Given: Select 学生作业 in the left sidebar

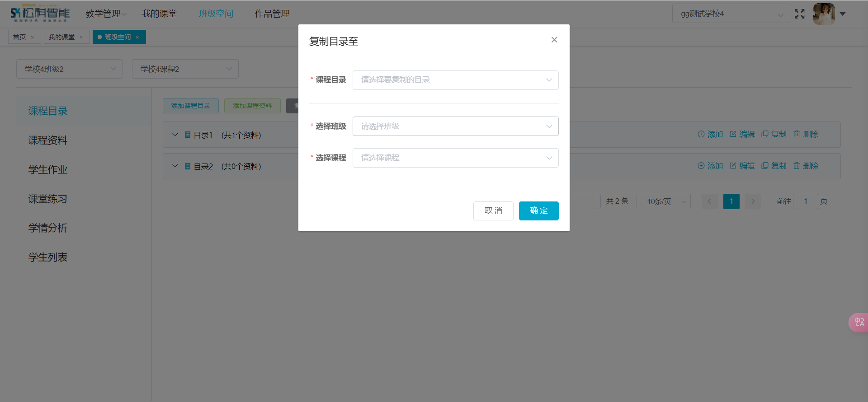Looking at the screenshot, I should [x=48, y=169].
